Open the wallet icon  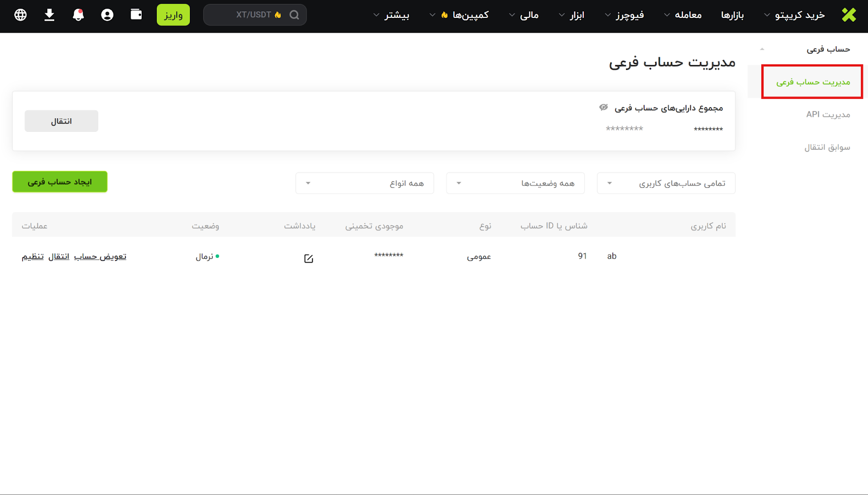(x=136, y=15)
